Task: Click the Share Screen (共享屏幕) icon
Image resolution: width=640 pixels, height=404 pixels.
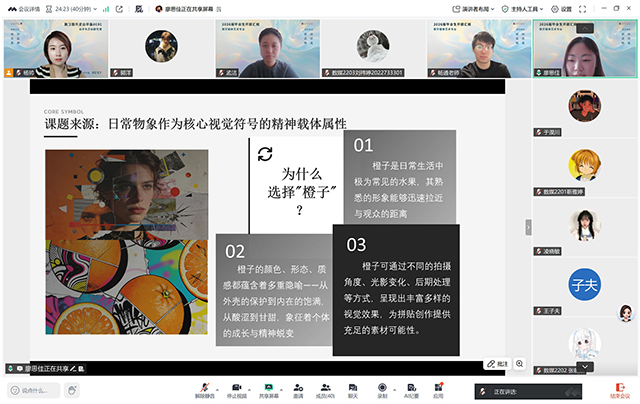Action: pos(269,388)
